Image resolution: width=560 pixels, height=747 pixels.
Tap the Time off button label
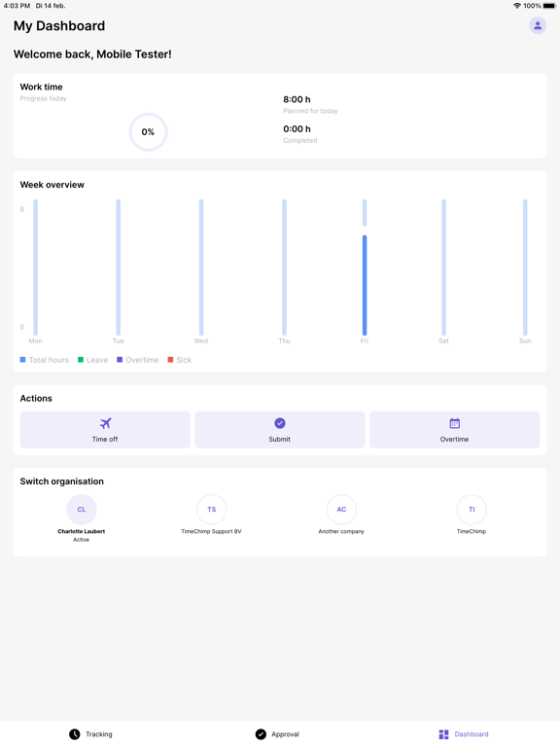coord(105,440)
